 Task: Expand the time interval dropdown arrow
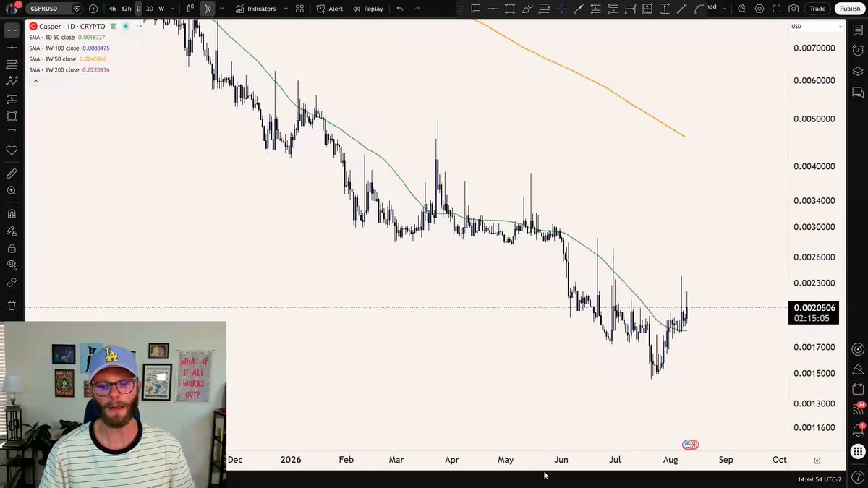tap(171, 9)
